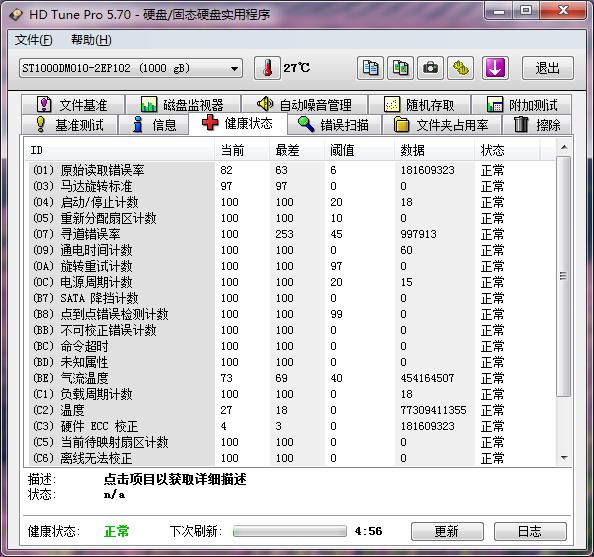Image resolution: width=594 pixels, height=557 pixels.
Task: Click the camera save screenshot icon
Action: (430, 68)
